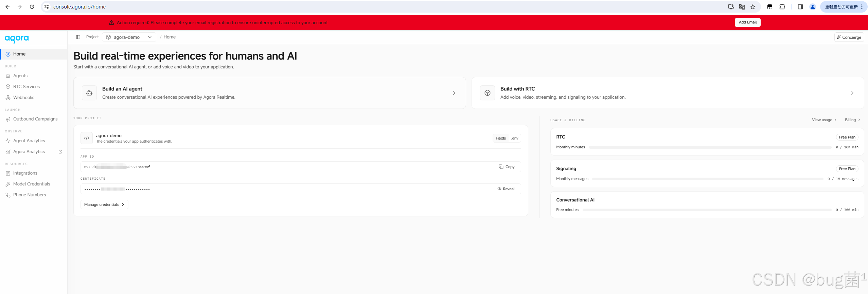The width and height of the screenshot is (868, 294).
Task: Click the browser forward arrow
Action: (x=20, y=7)
